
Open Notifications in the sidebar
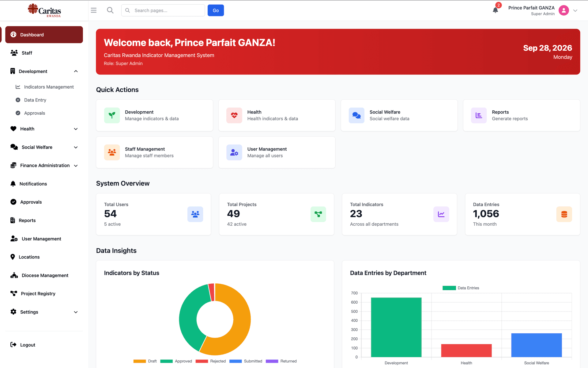[44, 184]
